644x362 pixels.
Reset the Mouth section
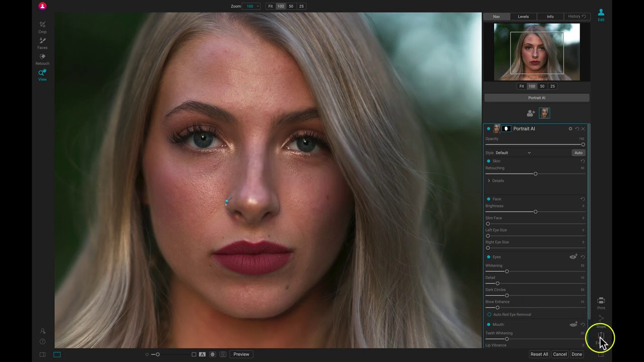(583, 325)
